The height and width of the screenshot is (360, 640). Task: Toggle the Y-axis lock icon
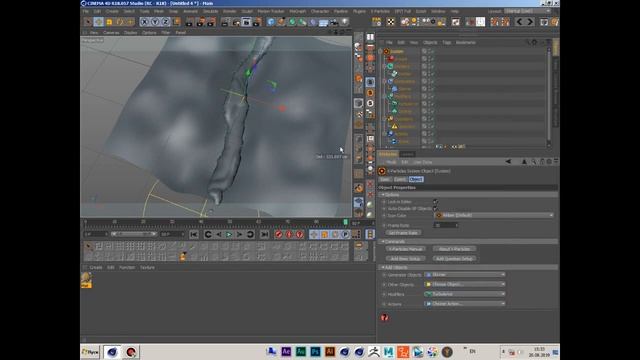pyautogui.click(x=155, y=22)
